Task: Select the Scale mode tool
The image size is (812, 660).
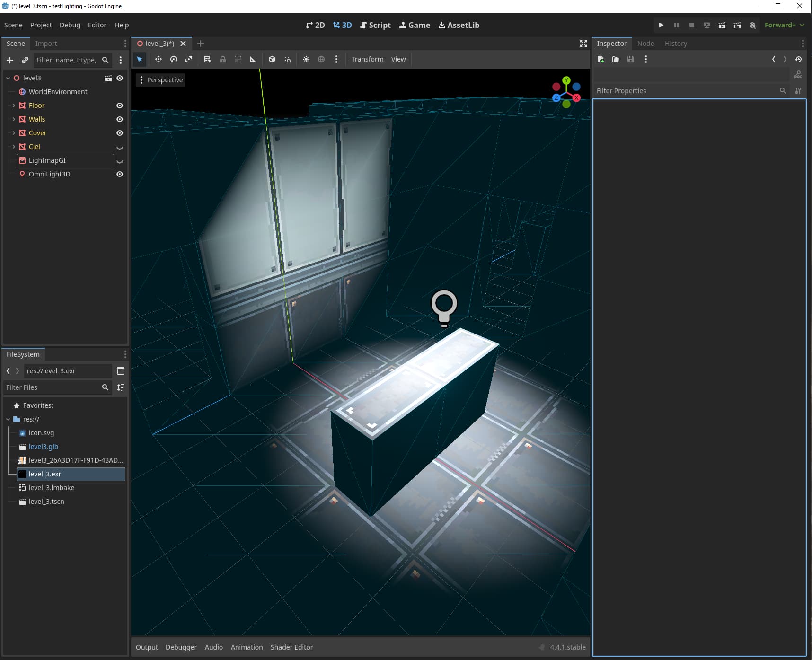Action: coord(189,59)
